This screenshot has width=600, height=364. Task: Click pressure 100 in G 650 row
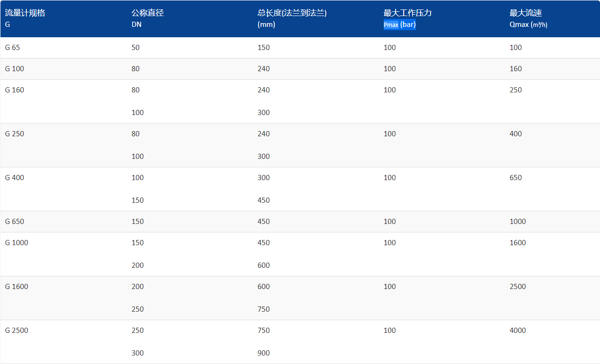coord(389,222)
